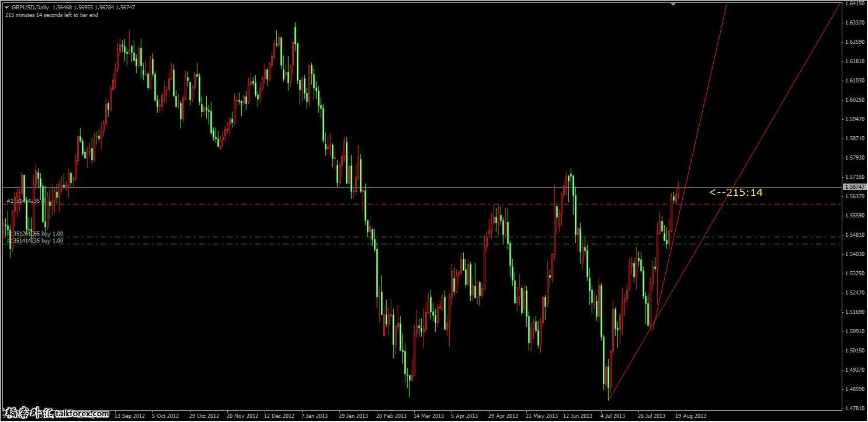The width and height of the screenshot is (868, 422).
Task: Click the 1.52470 price scale label
Action: (855, 293)
